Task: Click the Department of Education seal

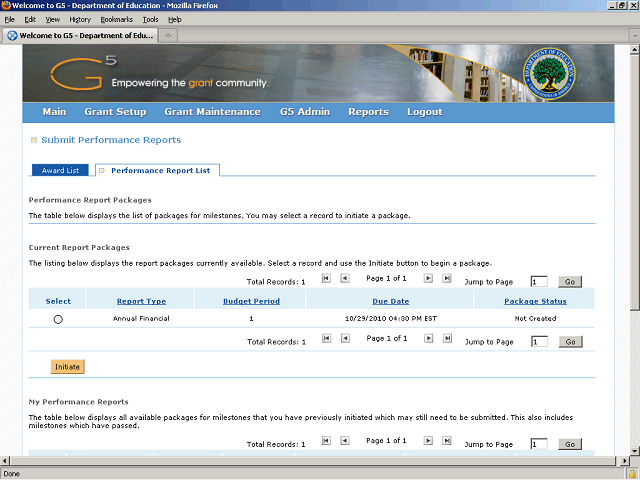Action: 549,73
